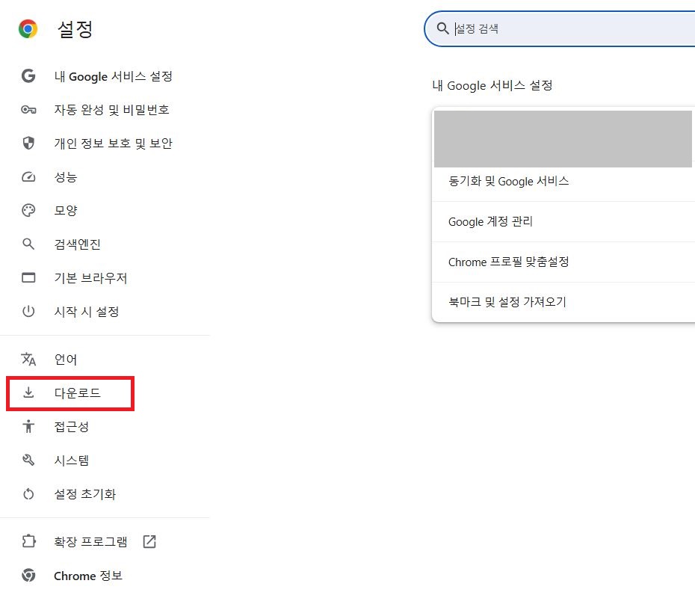Open 북마크 및 설정 가져오기 row
Screen dimensions: 695x616
pos(563,302)
